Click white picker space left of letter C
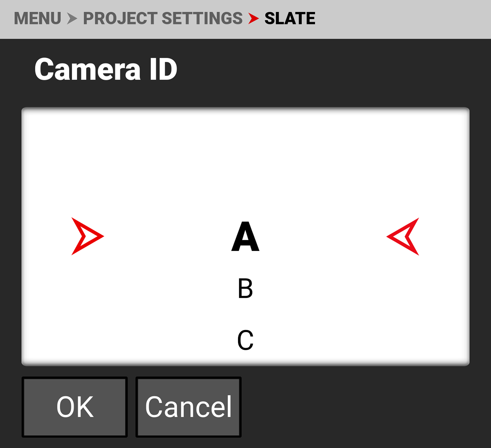The image size is (491, 448). [x=147, y=340]
